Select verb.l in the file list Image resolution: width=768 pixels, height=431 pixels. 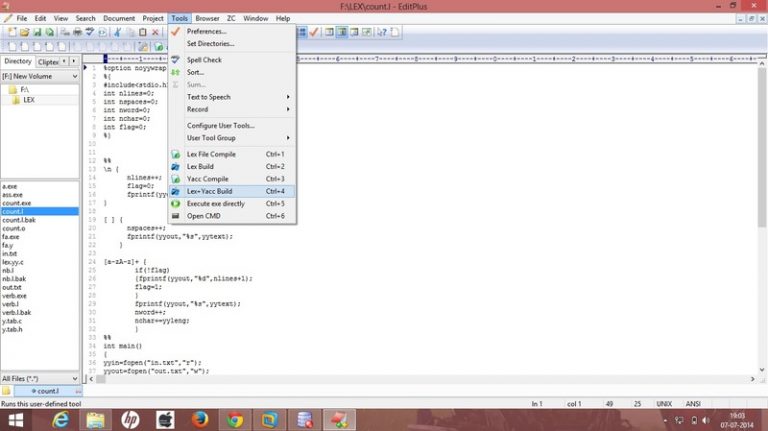(x=10, y=304)
